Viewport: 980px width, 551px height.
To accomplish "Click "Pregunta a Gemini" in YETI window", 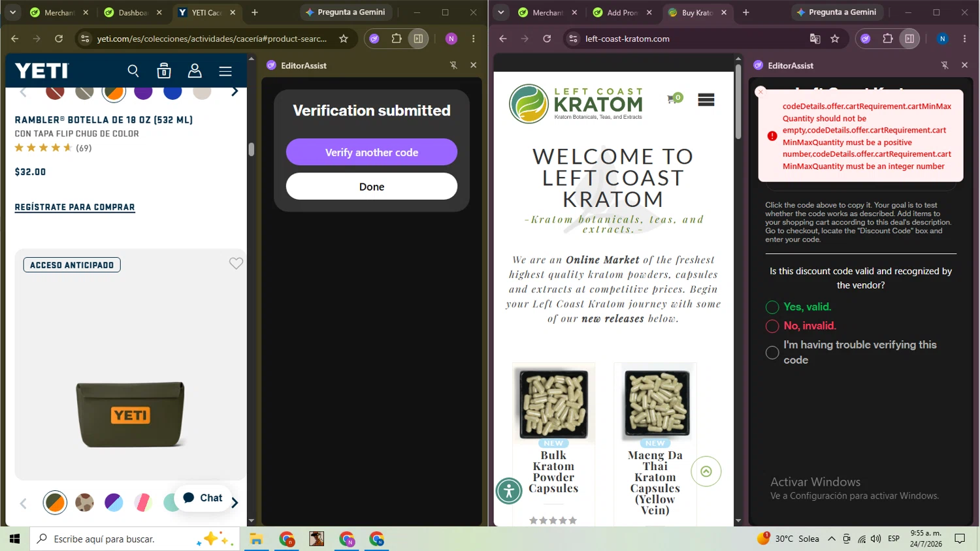I will 346,12.
